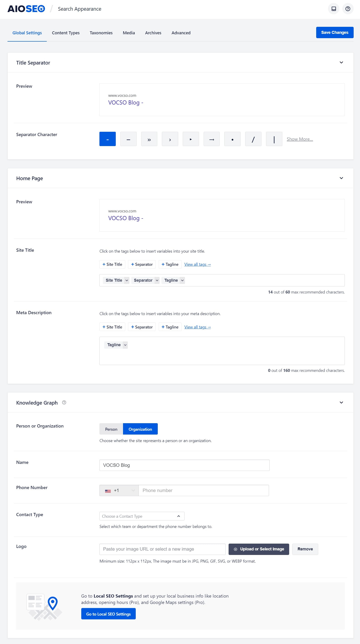The height and width of the screenshot is (644, 360).
Task: Select the double angle » separator character
Action: [x=149, y=139]
